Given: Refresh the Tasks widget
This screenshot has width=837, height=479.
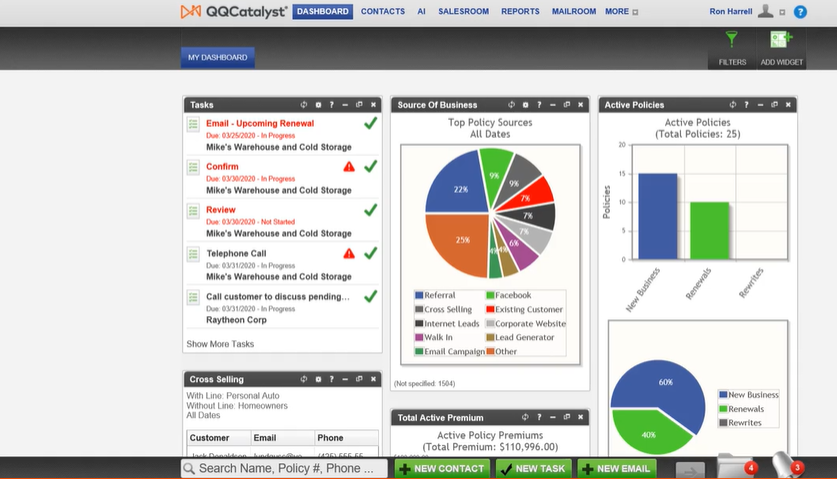Looking at the screenshot, I should (x=304, y=105).
